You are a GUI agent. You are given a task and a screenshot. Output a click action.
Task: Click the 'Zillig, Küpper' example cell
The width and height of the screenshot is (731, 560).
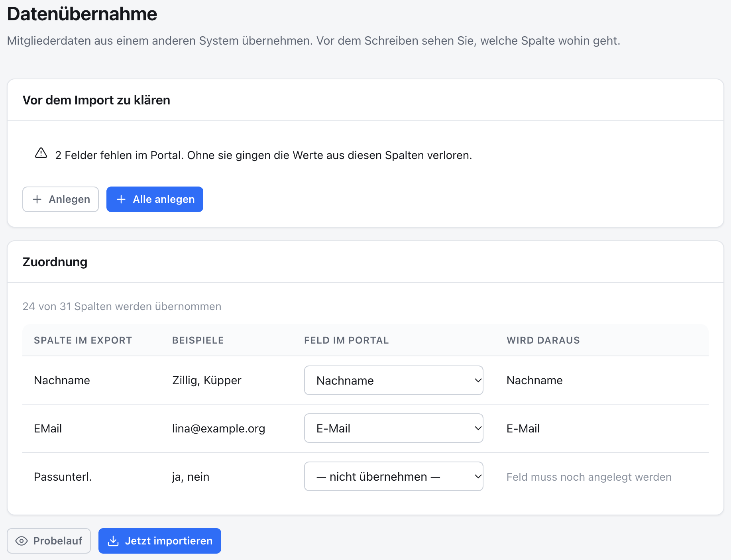click(x=207, y=380)
